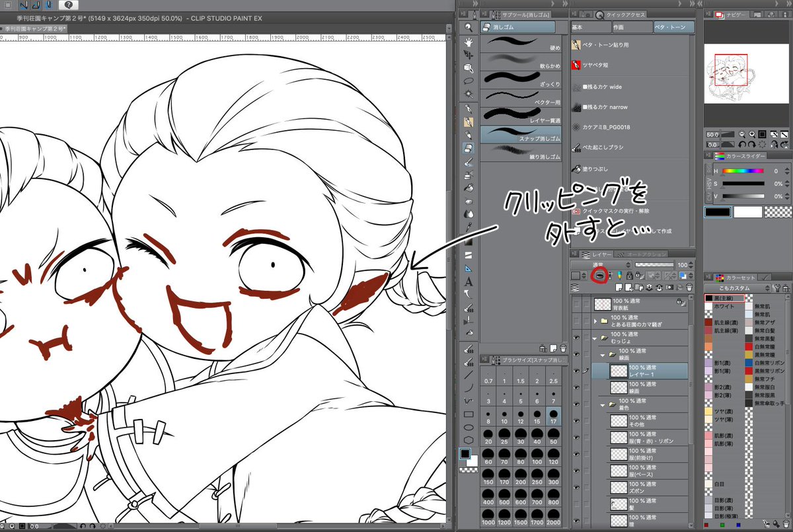
Task: Zoom out using Navigator icon
Action: [x=742, y=133]
